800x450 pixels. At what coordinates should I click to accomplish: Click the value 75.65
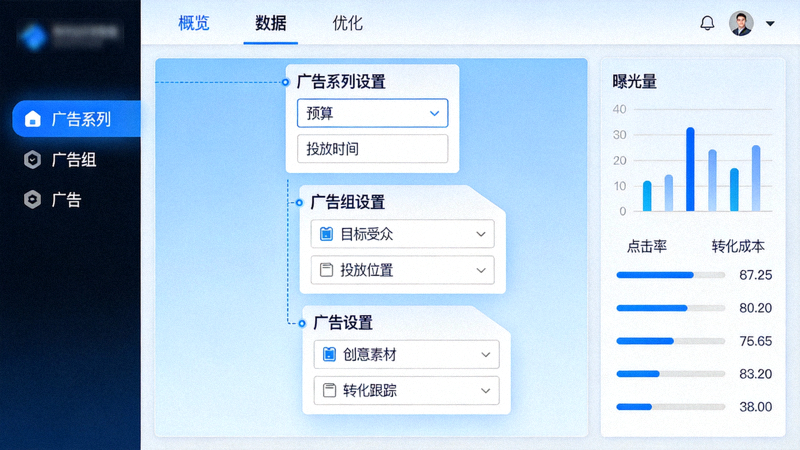pos(756,341)
